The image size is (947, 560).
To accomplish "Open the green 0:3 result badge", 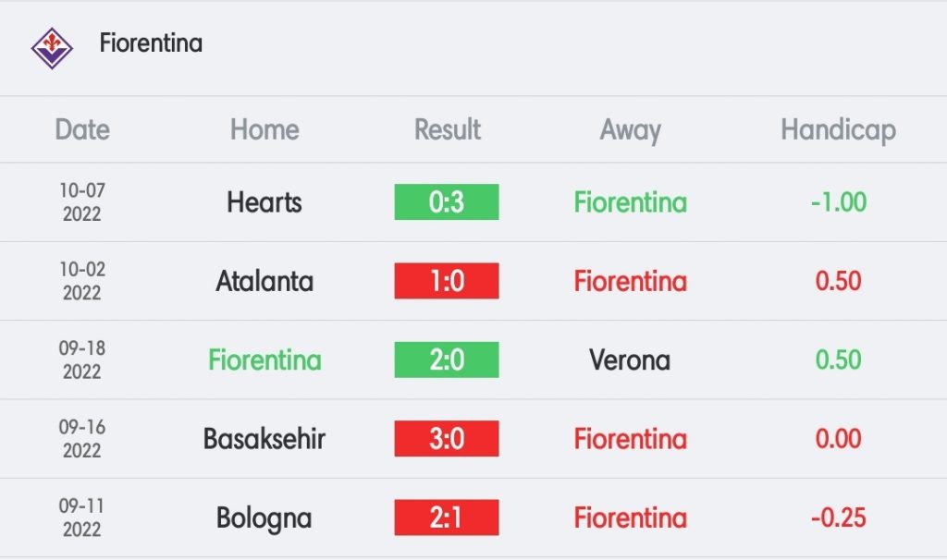I will tap(447, 202).
